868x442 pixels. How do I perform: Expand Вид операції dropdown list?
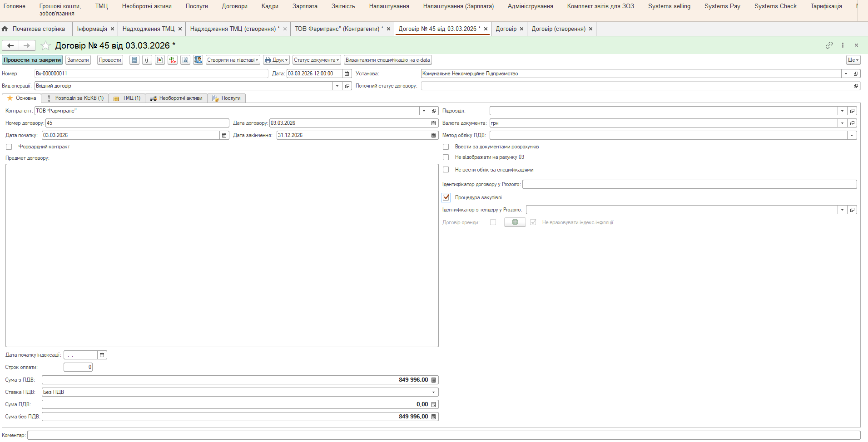pyautogui.click(x=337, y=86)
